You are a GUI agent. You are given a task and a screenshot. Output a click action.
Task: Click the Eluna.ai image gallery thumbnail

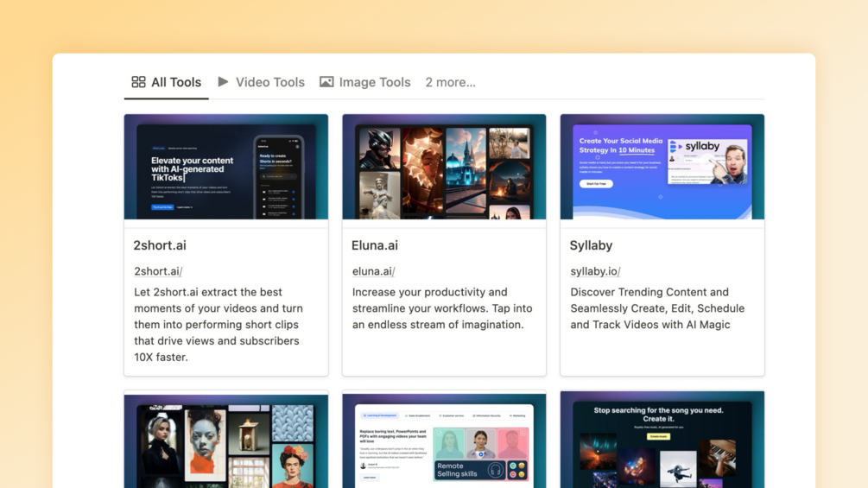tap(444, 167)
